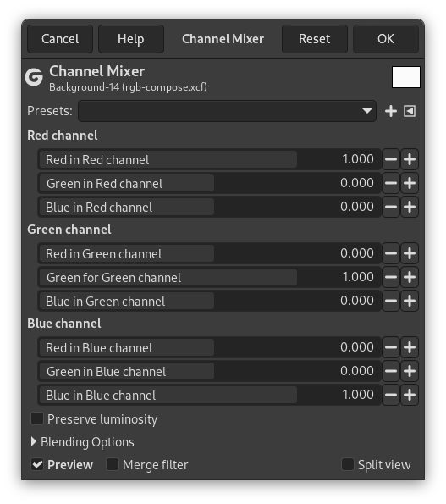Click the Blue in Blue channel slider

[209, 395]
